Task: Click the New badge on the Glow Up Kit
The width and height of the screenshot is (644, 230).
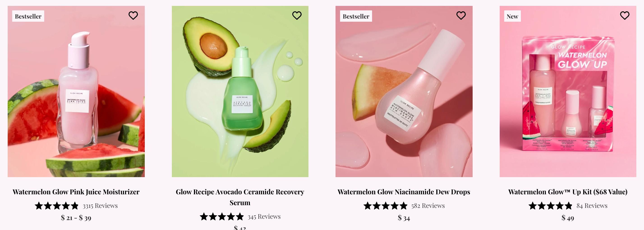Action: (512, 16)
